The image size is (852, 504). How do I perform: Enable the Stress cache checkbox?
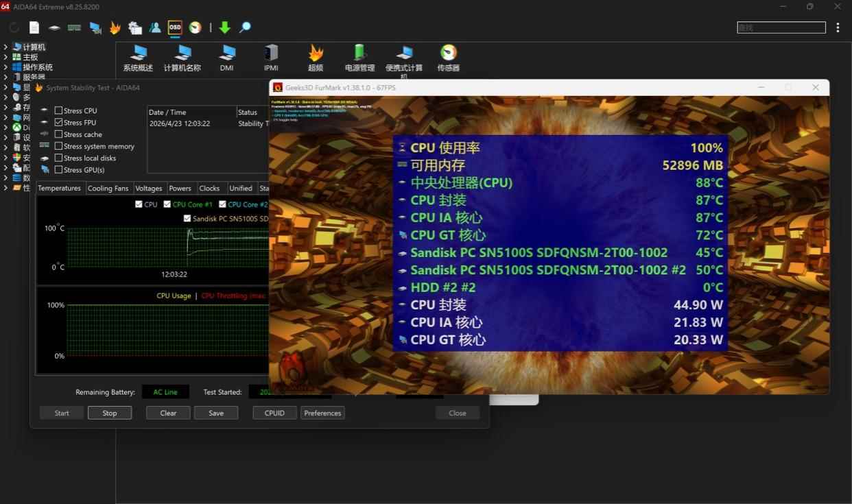coord(58,134)
